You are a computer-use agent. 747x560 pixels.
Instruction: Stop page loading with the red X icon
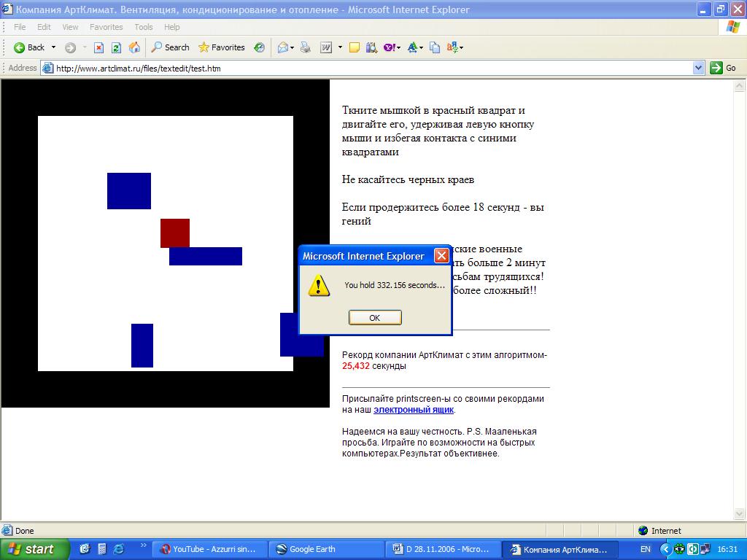click(98, 47)
